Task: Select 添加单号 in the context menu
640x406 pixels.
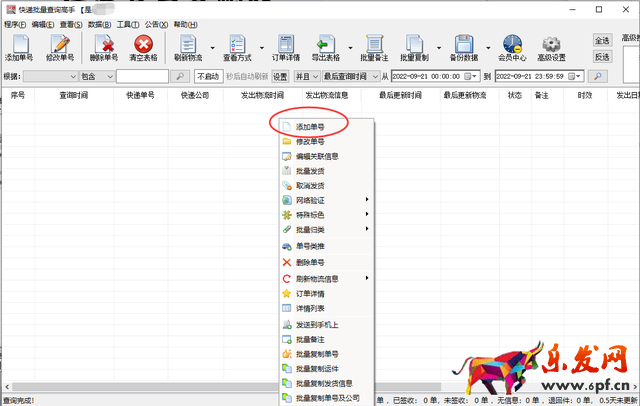Action: coord(310,127)
